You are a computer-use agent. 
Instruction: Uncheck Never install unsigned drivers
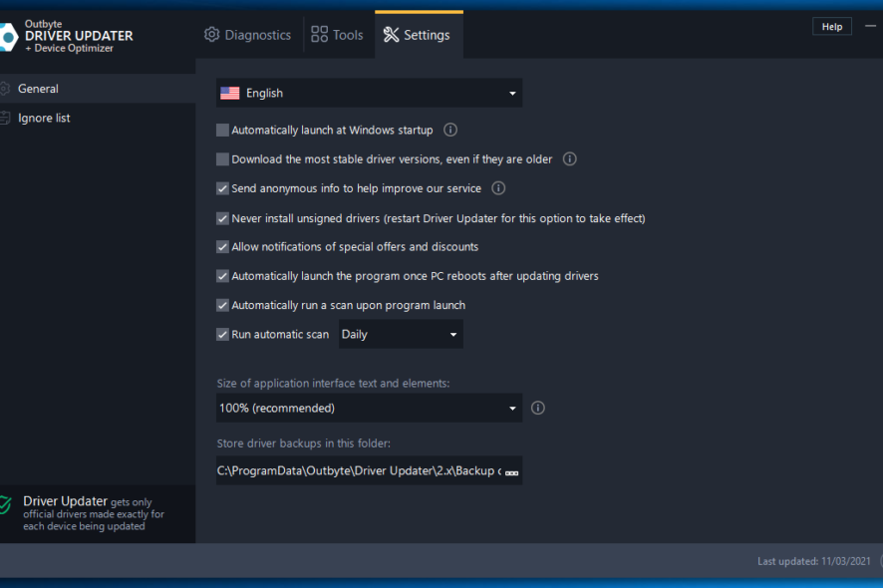[x=222, y=218]
